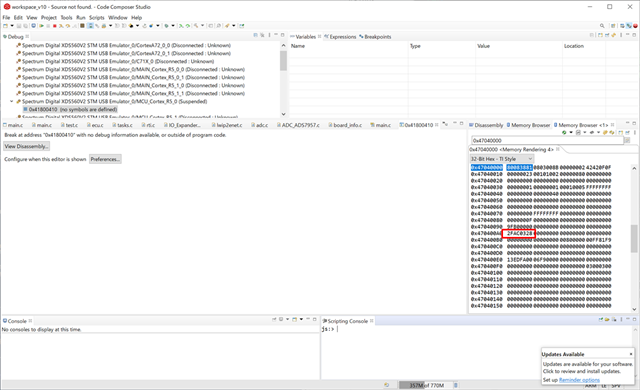Maximize the Variables view panel
This screenshot has width=640, height=390.
635,35
